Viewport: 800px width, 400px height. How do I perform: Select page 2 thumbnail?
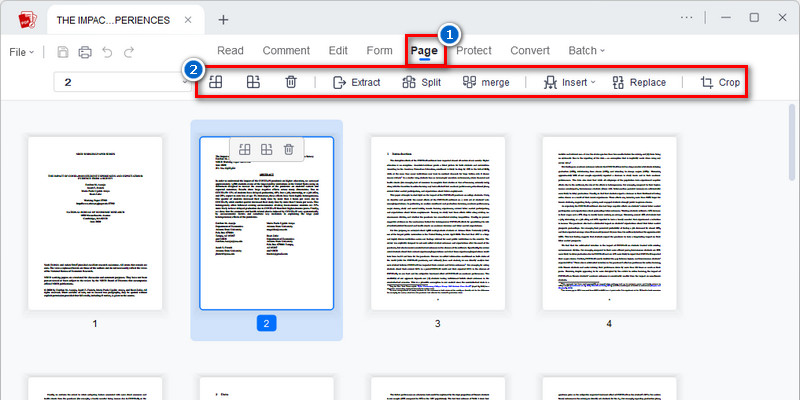click(x=266, y=223)
